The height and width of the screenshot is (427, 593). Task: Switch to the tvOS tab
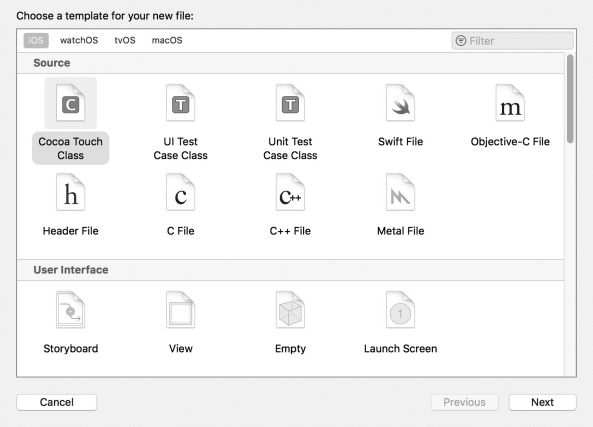pyautogui.click(x=125, y=40)
